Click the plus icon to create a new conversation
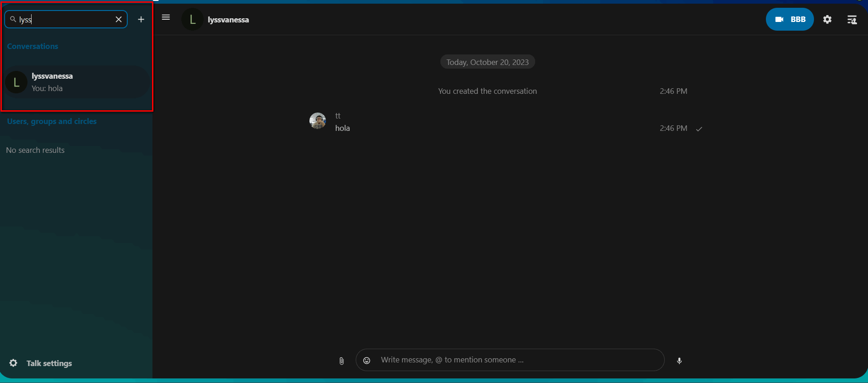 141,19
